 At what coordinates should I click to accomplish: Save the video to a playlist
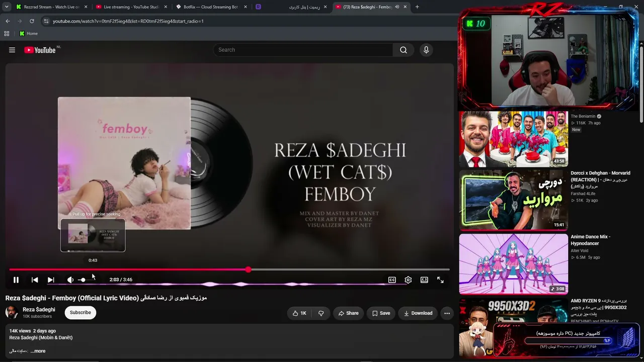click(x=381, y=313)
